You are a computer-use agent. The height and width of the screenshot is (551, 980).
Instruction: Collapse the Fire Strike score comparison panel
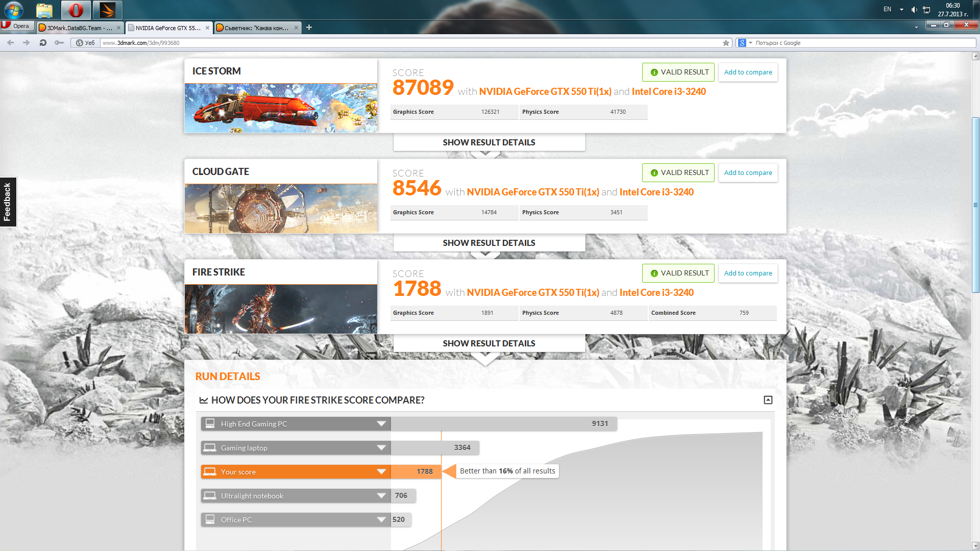click(768, 400)
